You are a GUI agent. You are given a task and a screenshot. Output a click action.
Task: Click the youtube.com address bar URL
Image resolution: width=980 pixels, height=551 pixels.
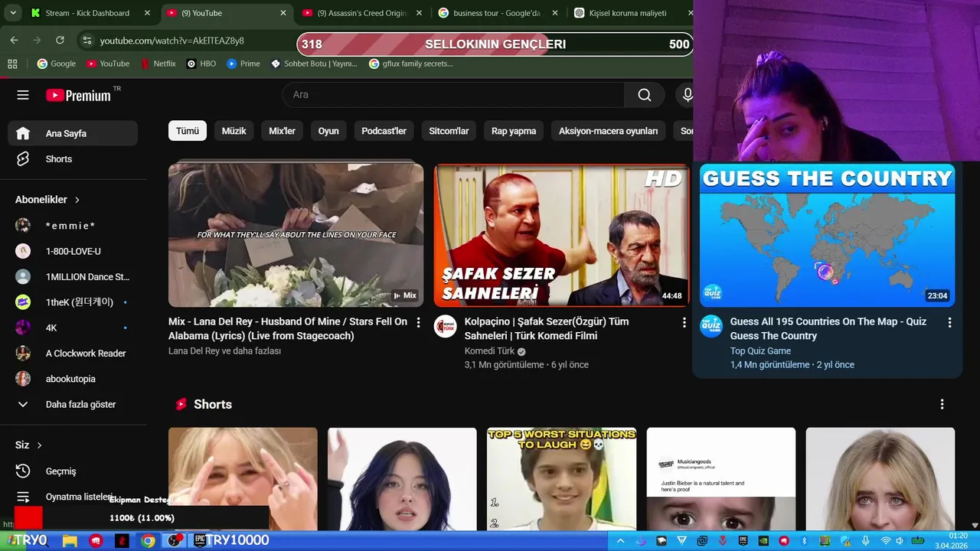tap(172, 41)
